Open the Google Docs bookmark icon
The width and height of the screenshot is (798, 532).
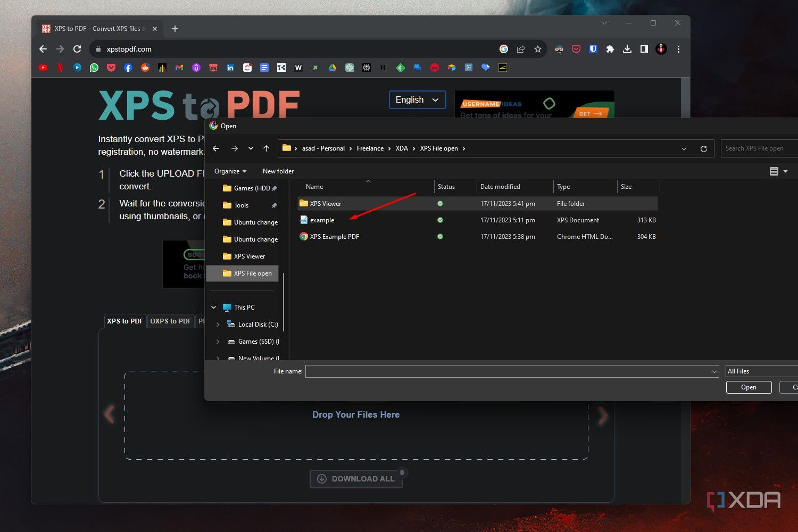(x=264, y=68)
